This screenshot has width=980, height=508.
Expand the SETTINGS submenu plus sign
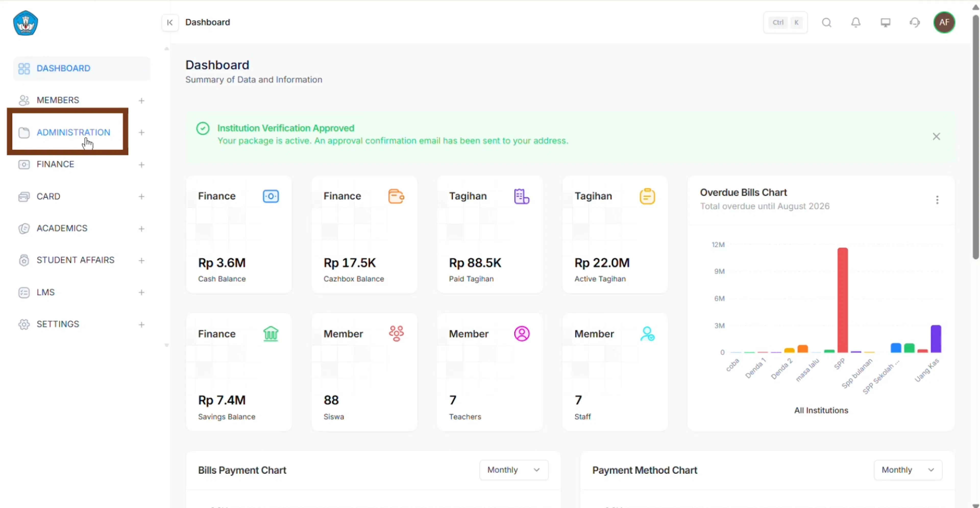coord(142,324)
